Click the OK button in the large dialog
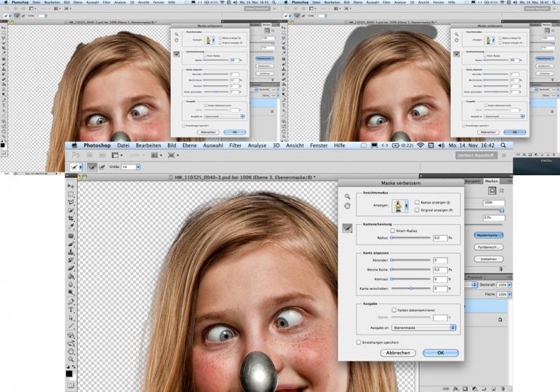Viewport: 560px width, 392px height. click(x=440, y=353)
